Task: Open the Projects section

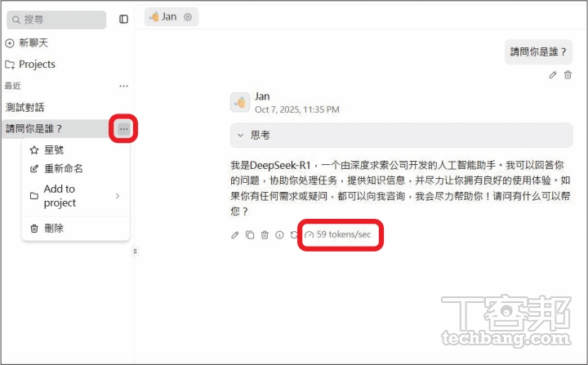Action: coord(30,65)
